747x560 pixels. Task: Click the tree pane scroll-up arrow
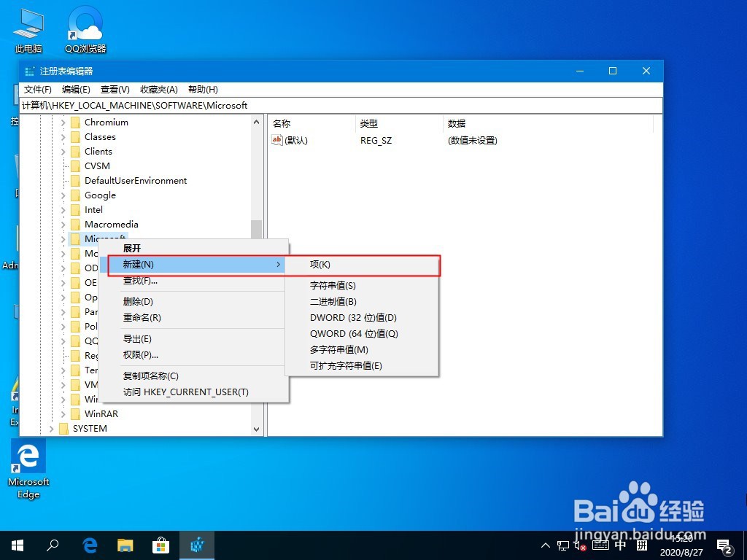(256, 122)
